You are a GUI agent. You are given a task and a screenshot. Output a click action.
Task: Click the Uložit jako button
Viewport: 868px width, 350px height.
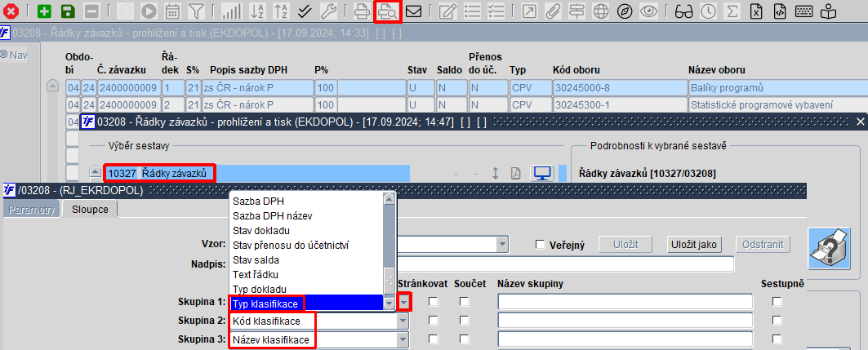pos(693,244)
